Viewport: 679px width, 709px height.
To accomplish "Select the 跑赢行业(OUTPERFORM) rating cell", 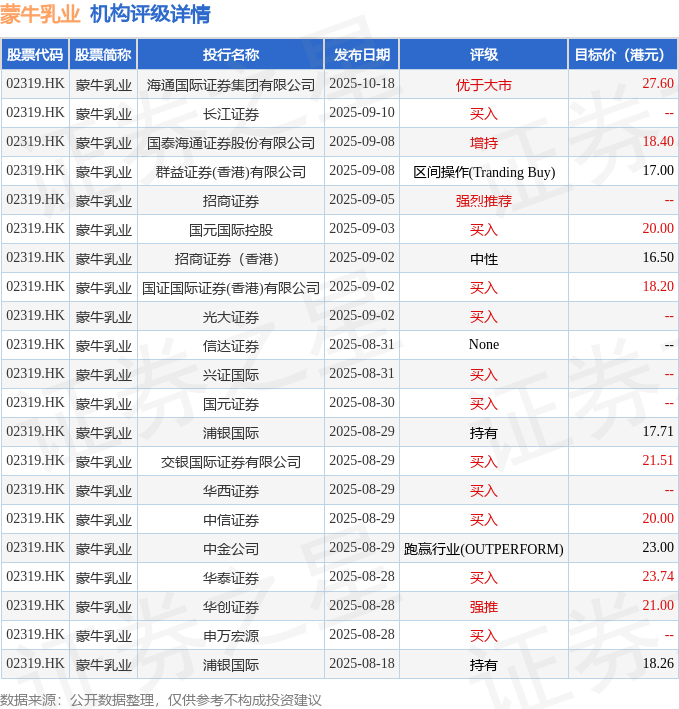I will 484,549.
